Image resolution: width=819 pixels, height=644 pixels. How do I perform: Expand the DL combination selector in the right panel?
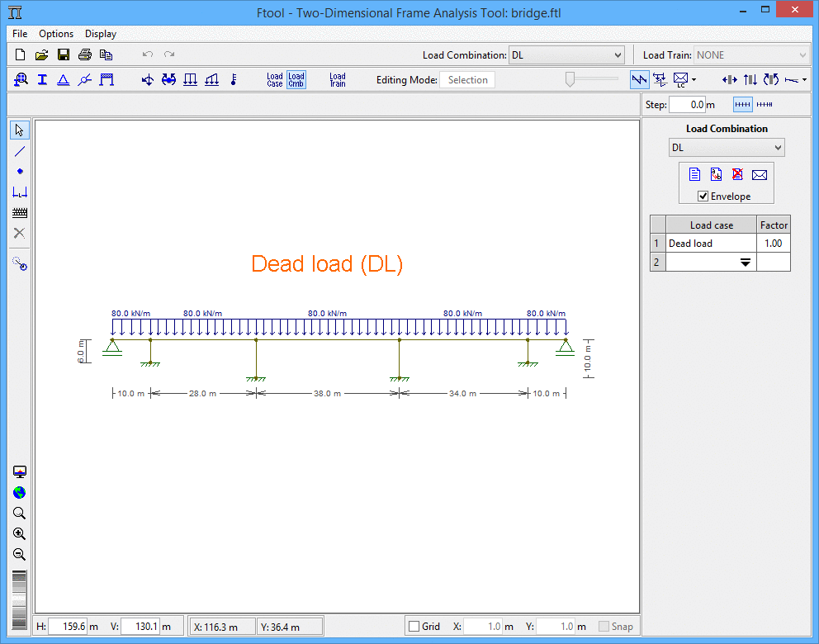pyautogui.click(x=779, y=147)
